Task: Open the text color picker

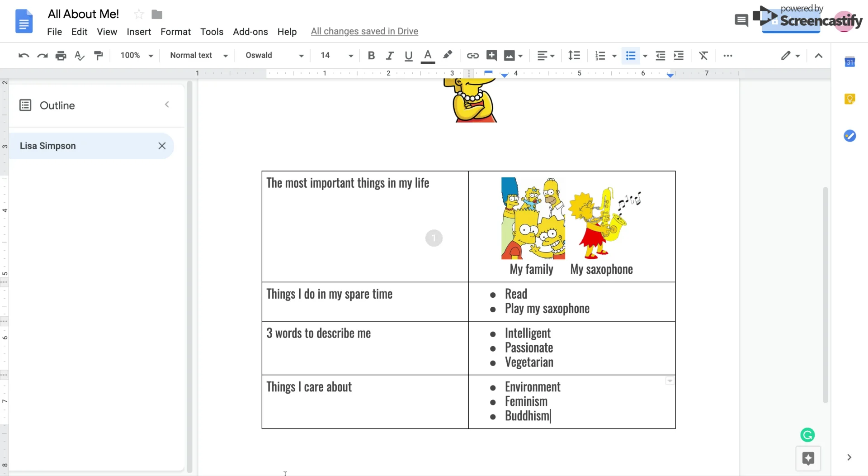Action: tap(428, 55)
